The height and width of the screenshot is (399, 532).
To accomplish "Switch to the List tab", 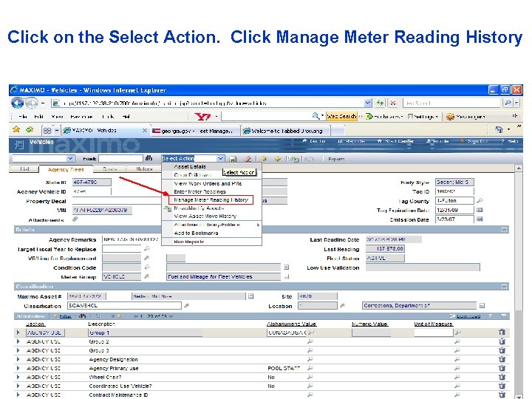I will coord(24,168).
